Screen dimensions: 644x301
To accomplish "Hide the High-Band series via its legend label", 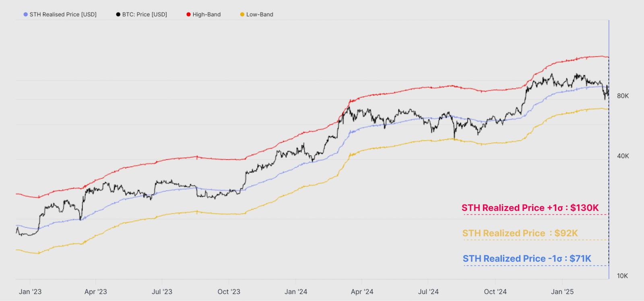I will 206,14.
